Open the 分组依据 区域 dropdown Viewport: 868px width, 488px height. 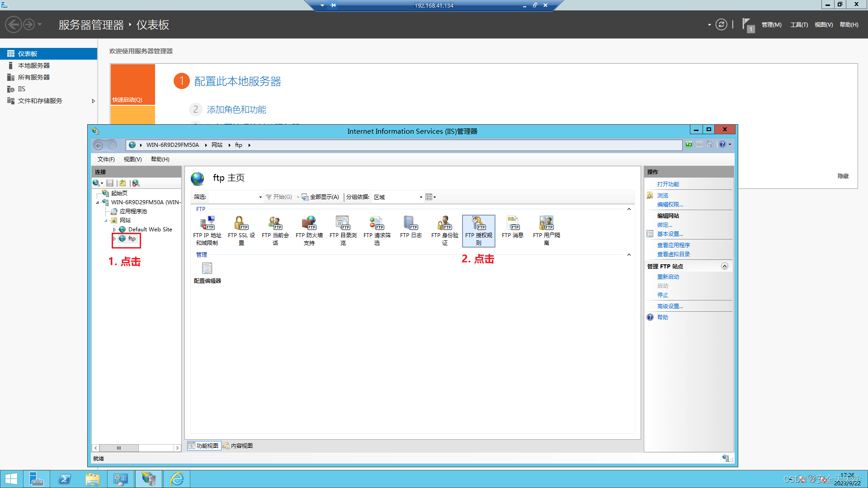[x=421, y=197]
